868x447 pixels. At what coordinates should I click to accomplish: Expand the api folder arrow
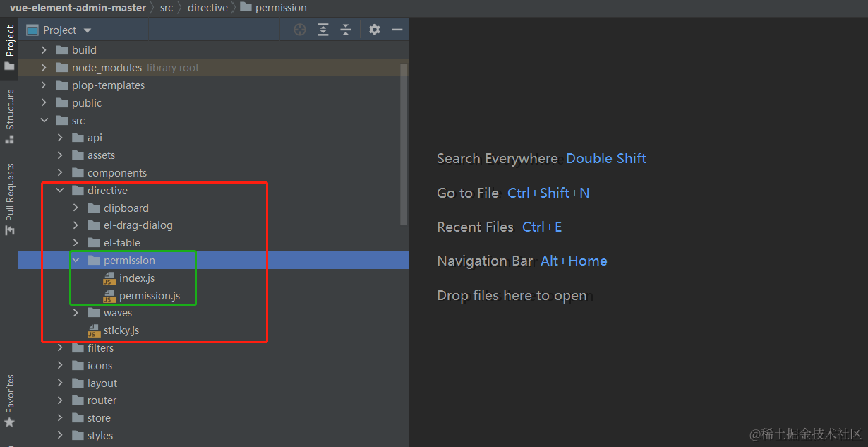[x=60, y=138]
